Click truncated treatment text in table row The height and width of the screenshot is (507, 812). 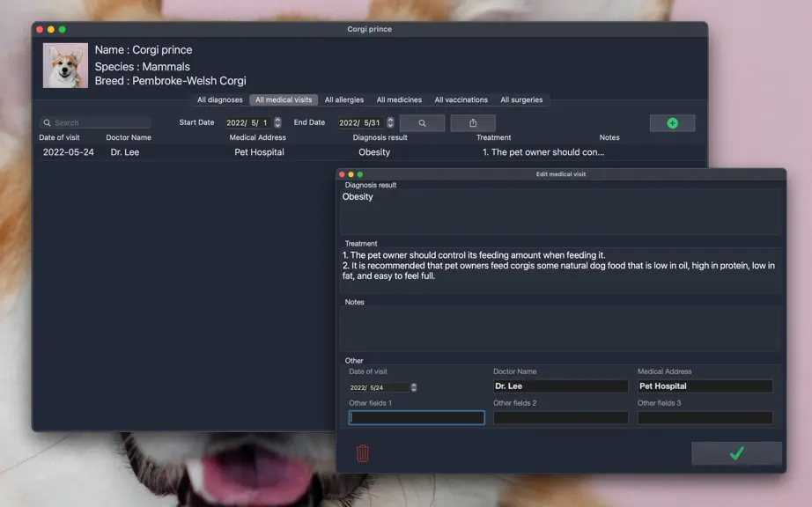point(543,152)
